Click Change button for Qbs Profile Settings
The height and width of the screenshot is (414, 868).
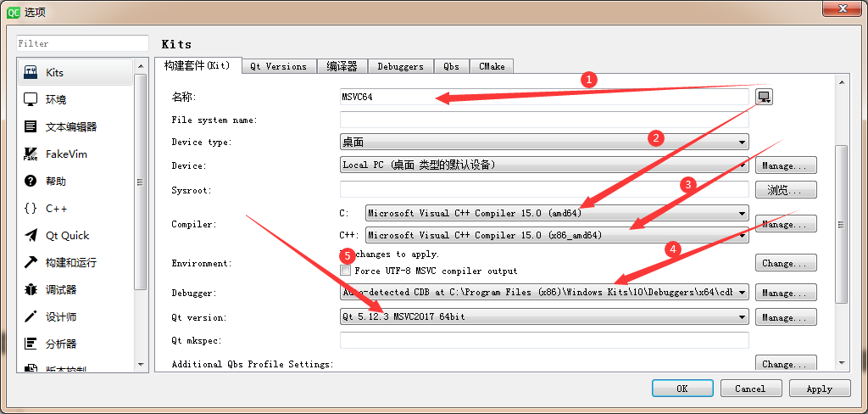(x=786, y=364)
